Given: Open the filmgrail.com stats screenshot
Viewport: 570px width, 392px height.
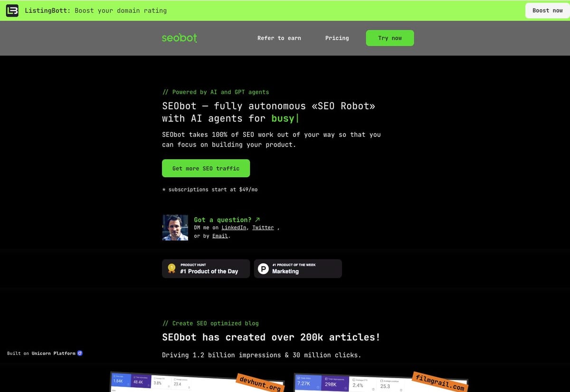Looking at the screenshot, I should [381, 382].
